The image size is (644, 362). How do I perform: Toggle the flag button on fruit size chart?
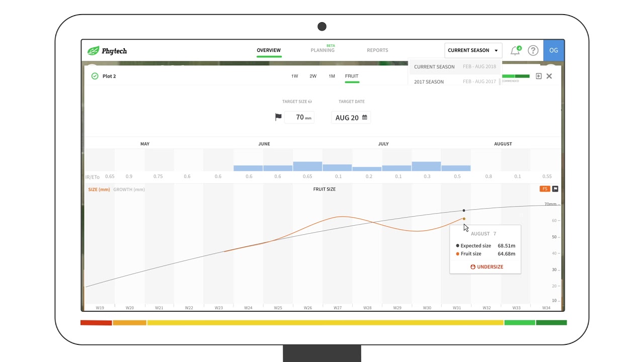coord(555,189)
